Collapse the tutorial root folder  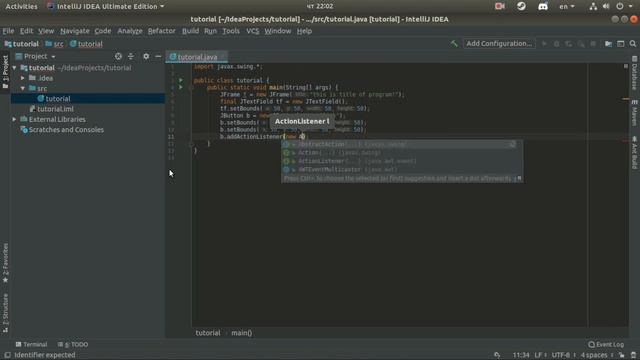[15, 68]
